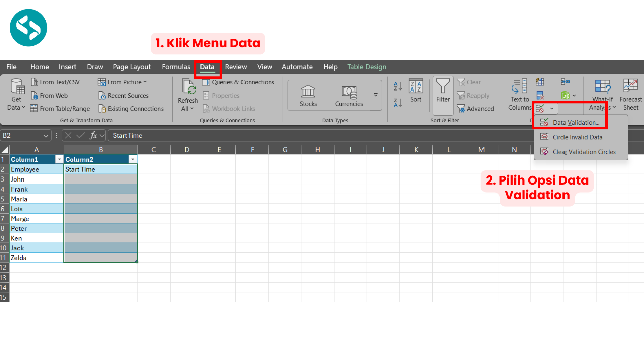This screenshot has width=644, height=362.
Task: Click the Flash Fill icon
Action: click(539, 81)
